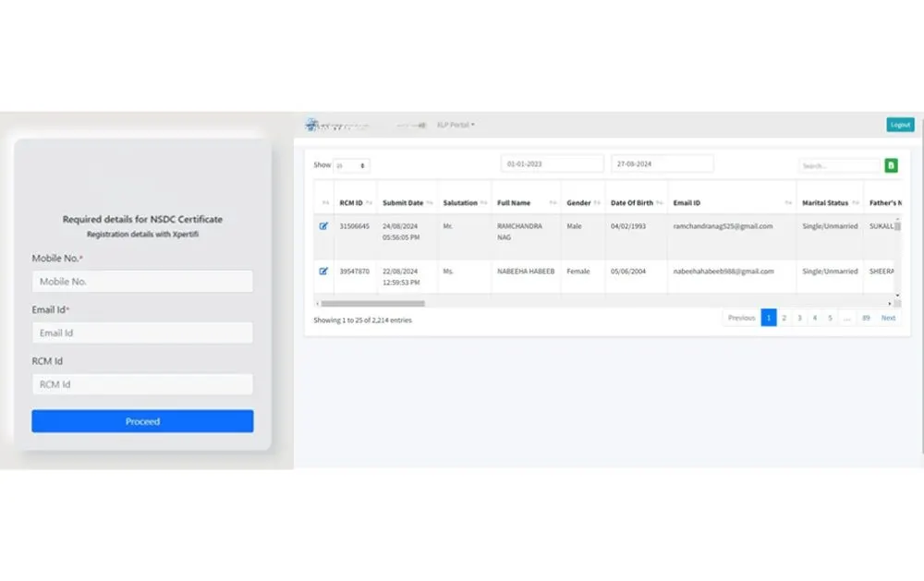Screen dimensions: 924x581
Task: Click the email nabeehahabeeb988@gmail.com
Action: [723, 271]
